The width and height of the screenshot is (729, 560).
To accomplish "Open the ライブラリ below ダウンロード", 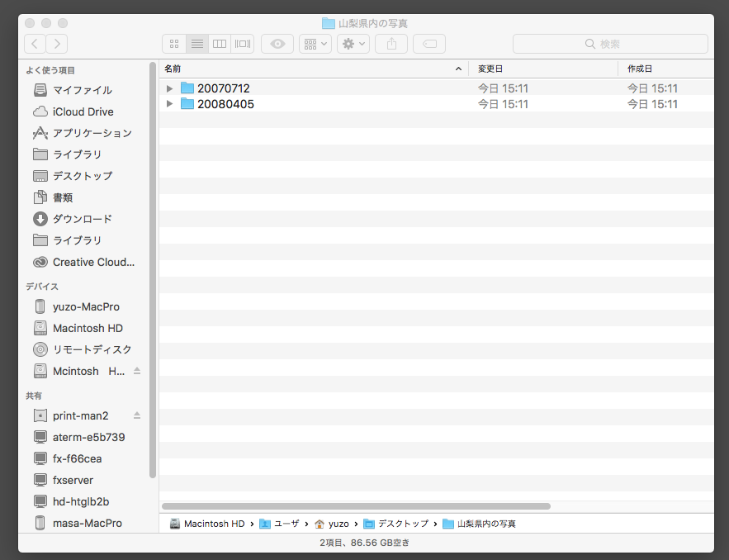I will coord(67,240).
